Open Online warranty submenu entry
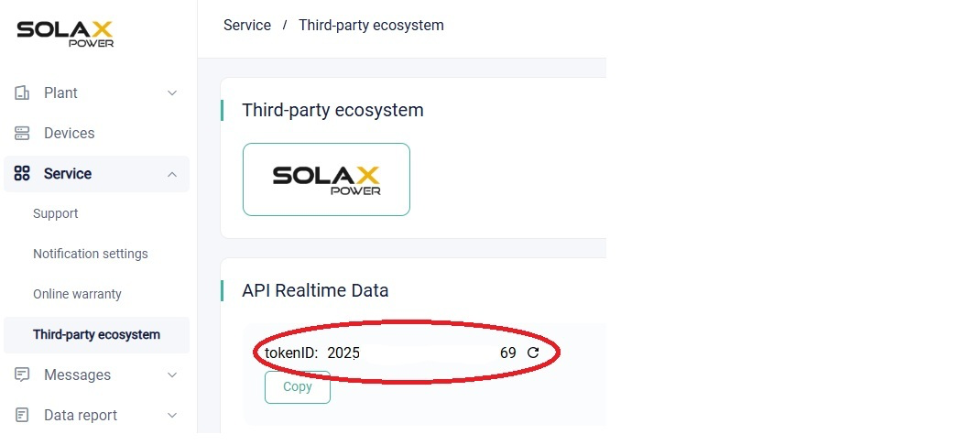This screenshot has height=445, width=980. coord(78,294)
